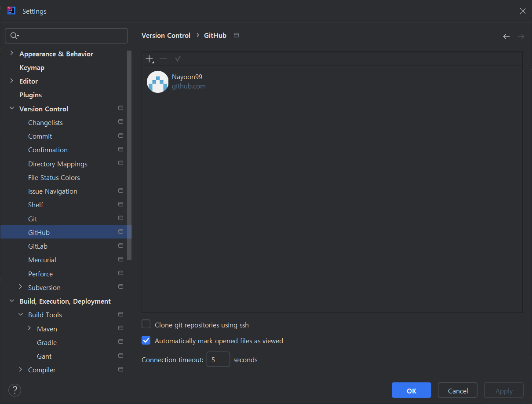Viewport: 532px width, 404px height.
Task: Select the Mercurial settings item
Action: pyautogui.click(x=42, y=260)
